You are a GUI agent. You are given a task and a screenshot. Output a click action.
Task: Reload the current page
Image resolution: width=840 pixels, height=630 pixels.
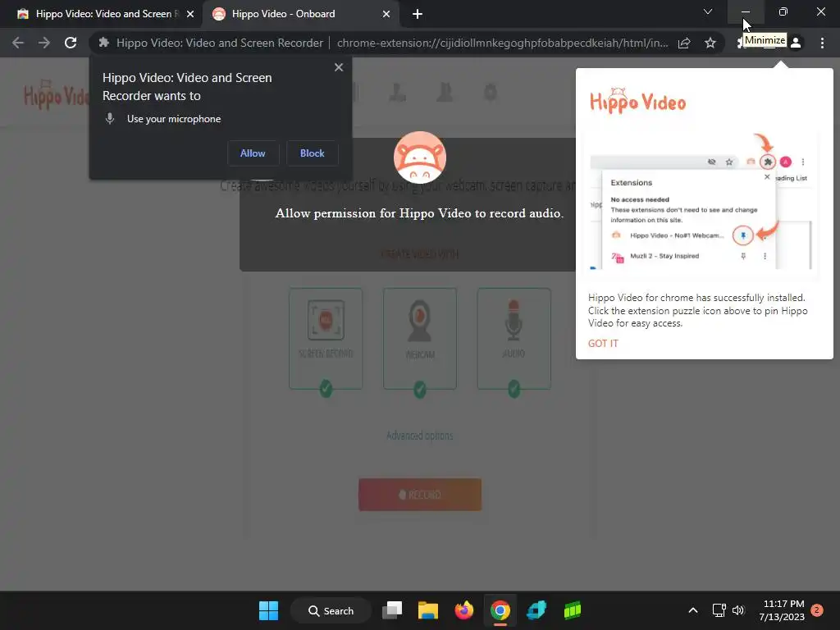[x=71, y=43]
